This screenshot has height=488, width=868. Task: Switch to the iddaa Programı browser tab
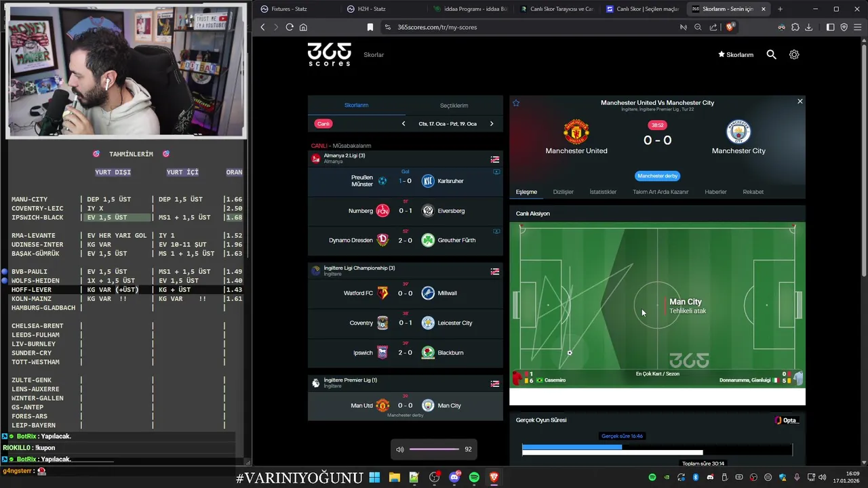[x=471, y=9]
